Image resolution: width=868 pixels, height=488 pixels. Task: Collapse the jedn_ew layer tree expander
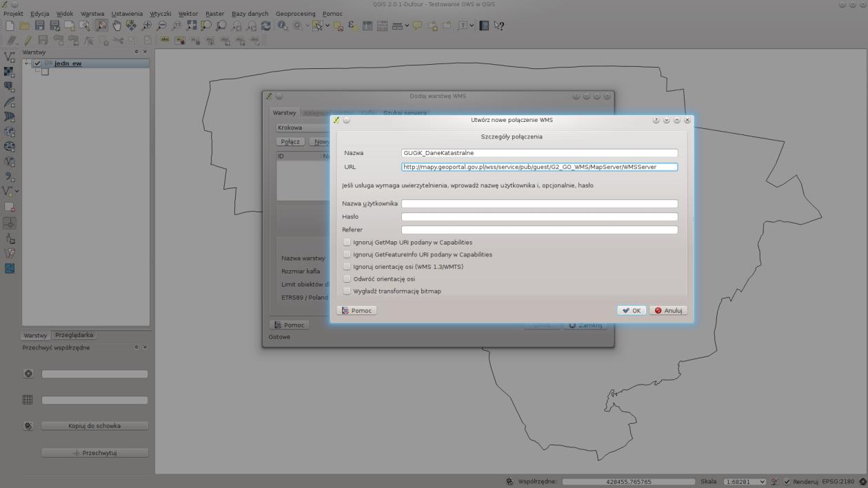coord(27,63)
